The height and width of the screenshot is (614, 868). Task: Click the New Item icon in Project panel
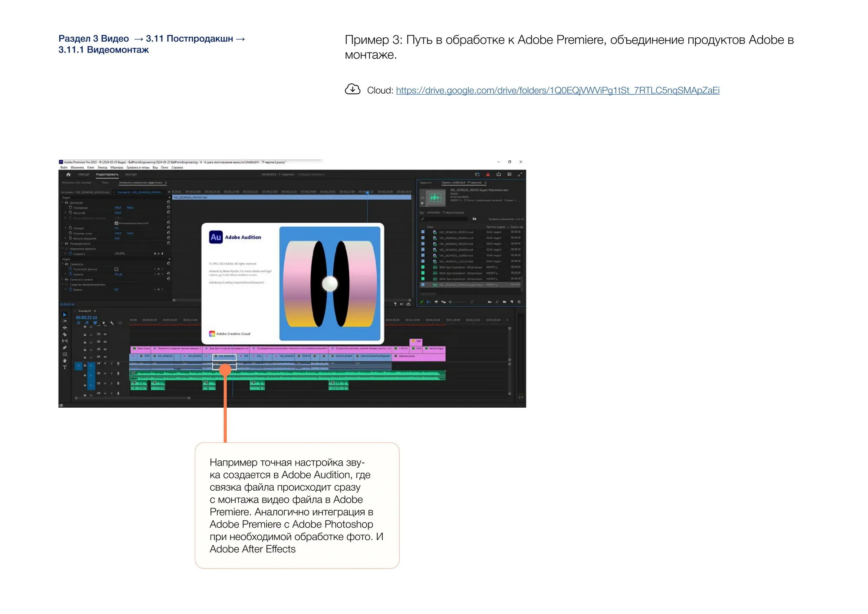pyautogui.click(x=512, y=302)
